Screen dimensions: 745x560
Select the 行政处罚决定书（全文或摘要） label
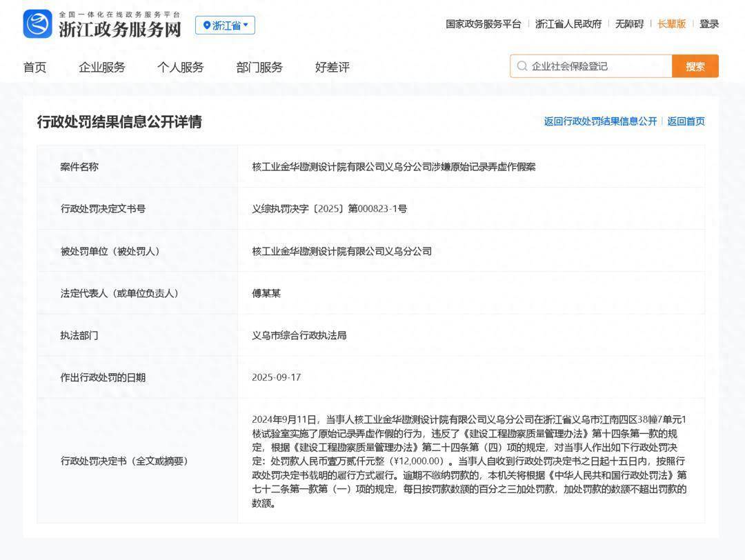tap(126, 461)
